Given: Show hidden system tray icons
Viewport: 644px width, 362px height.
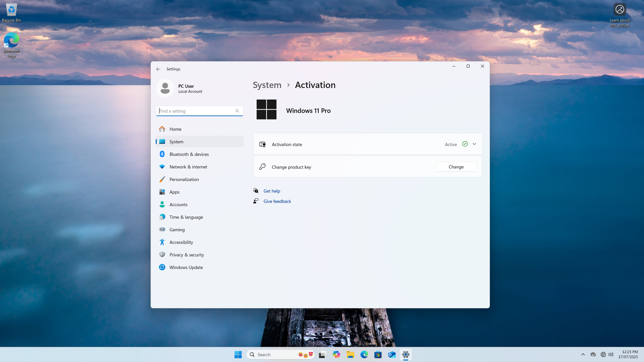Looking at the screenshot, I should pyautogui.click(x=583, y=354).
